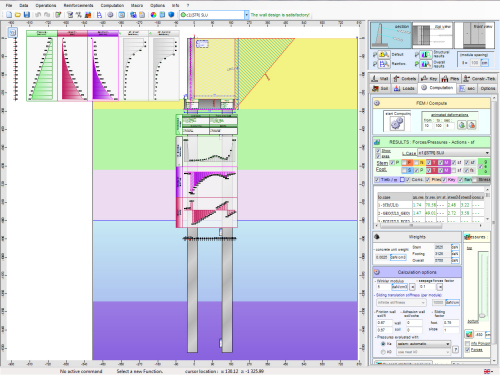Select the front view thumbnail
The width and height of the screenshot is (500, 375).
pos(475,35)
